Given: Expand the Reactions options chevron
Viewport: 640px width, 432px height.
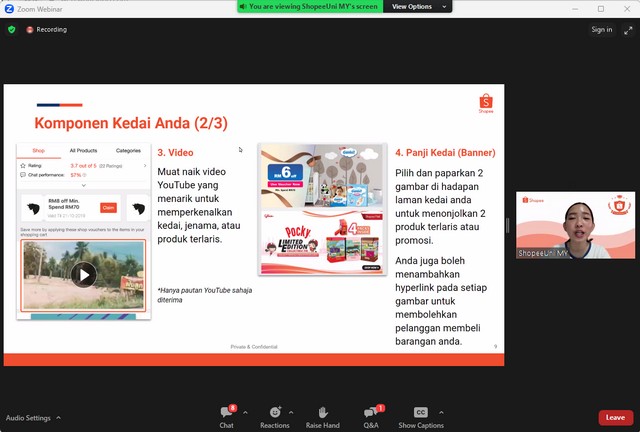Looking at the screenshot, I should (x=291, y=412).
